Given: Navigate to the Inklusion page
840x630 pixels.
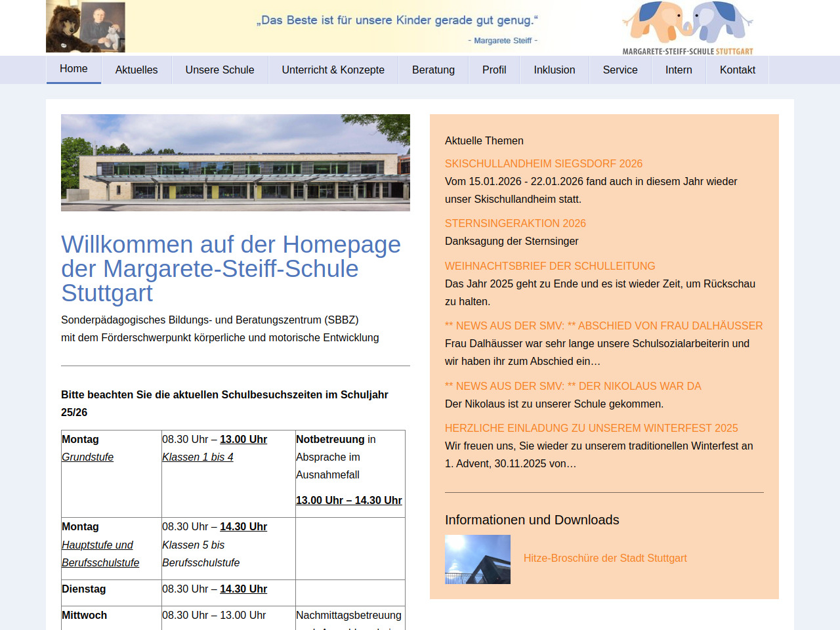Looking at the screenshot, I should pyautogui.click(x=555, y=70).
